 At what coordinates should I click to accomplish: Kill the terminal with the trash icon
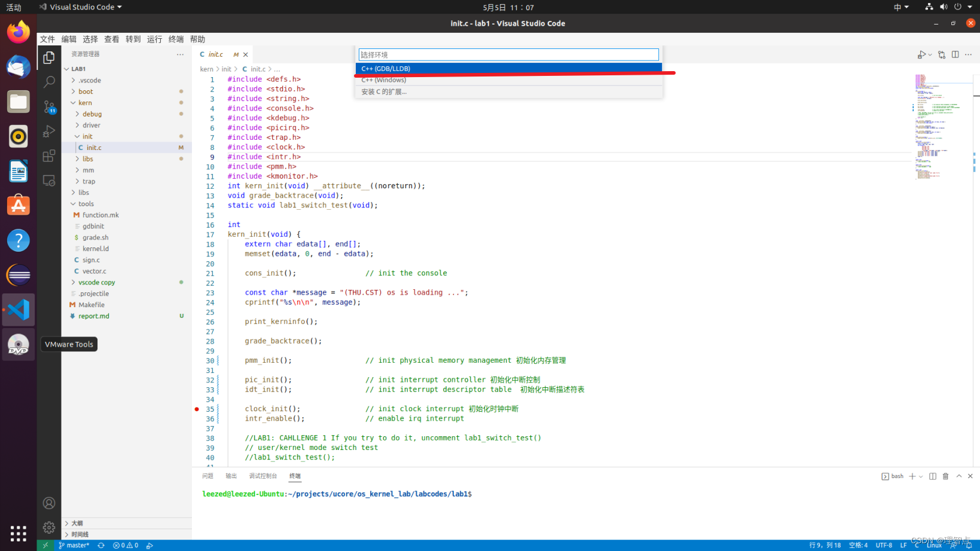[x=945, y=476]
